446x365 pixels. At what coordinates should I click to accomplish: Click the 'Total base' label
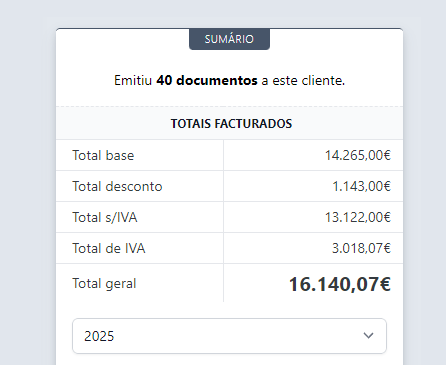[103, 155]
